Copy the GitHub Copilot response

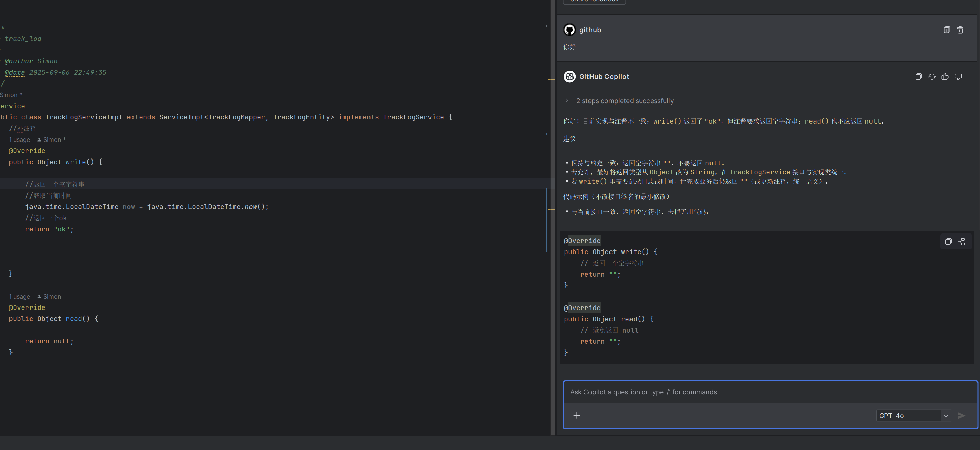[918, 76]
